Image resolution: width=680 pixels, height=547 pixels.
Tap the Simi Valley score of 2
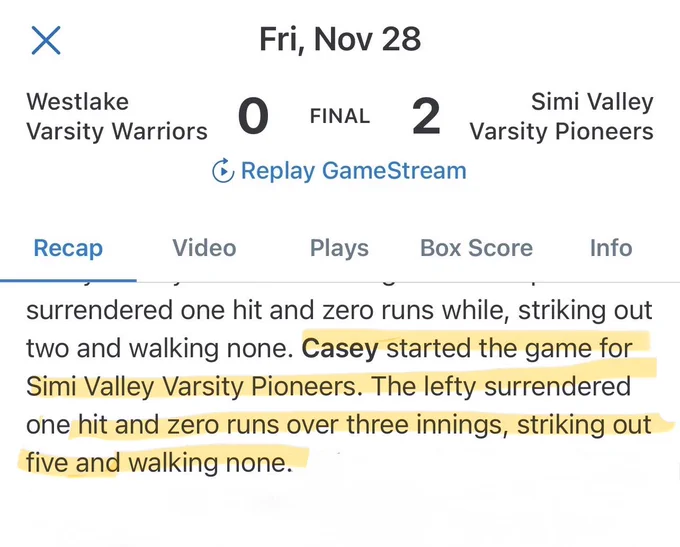[x=426, y=116]
